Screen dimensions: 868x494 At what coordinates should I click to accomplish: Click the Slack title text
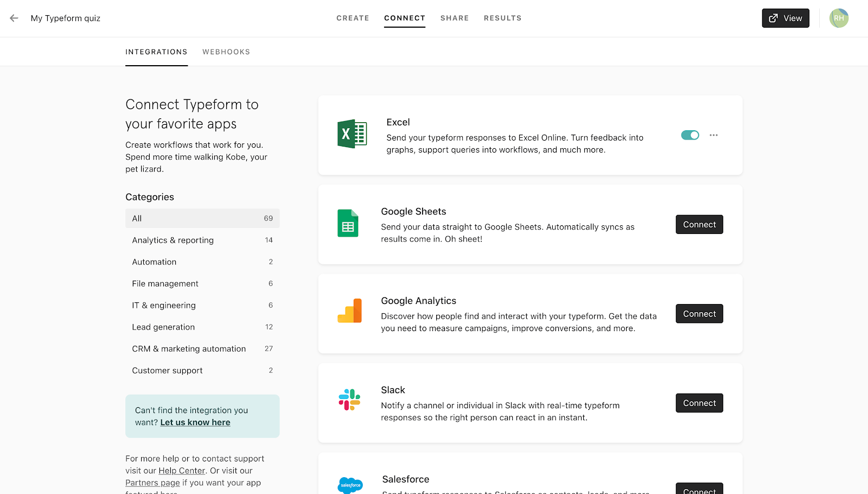pos(393,390)
